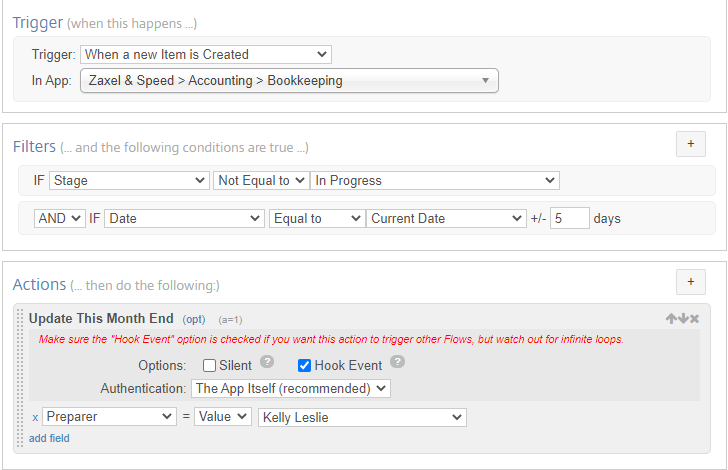The width and height of the screenshot is (728, 470).
Task: Click the days offset input field
Action: click(x=570, y=218)
